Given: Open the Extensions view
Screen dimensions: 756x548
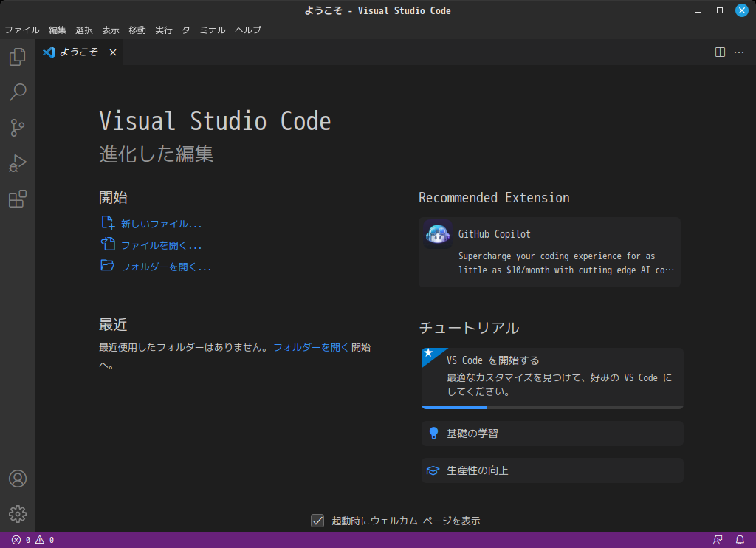Looking at the screenshot, I should click(x=17, y=198).
